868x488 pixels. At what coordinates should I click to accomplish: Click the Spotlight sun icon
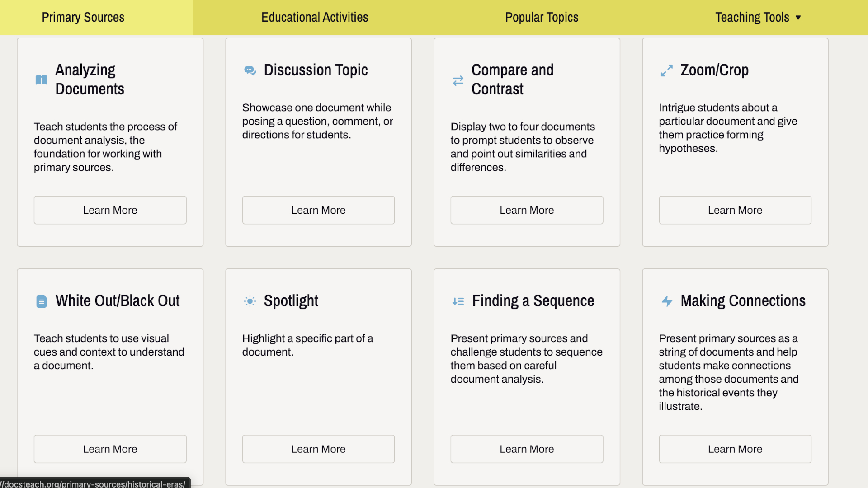pos(250,301)
